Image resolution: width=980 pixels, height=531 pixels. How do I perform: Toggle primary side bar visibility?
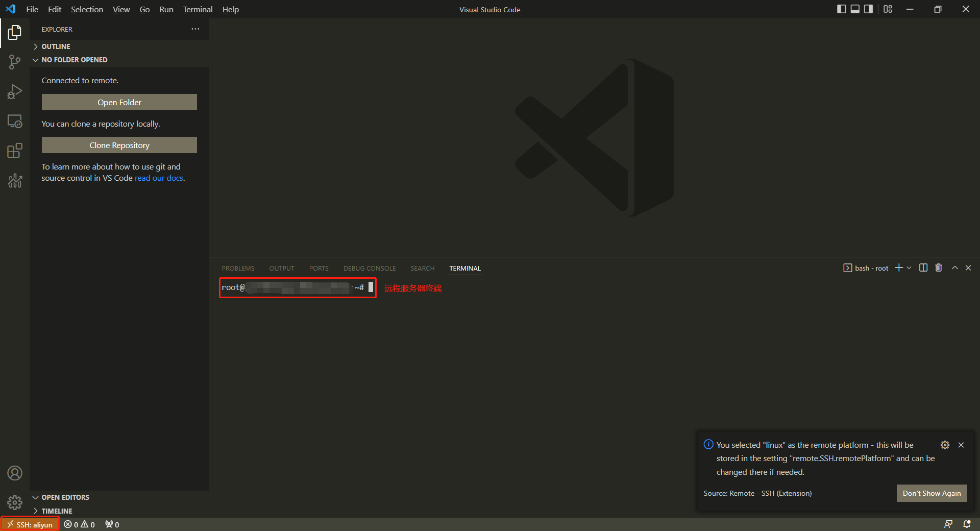842,9
